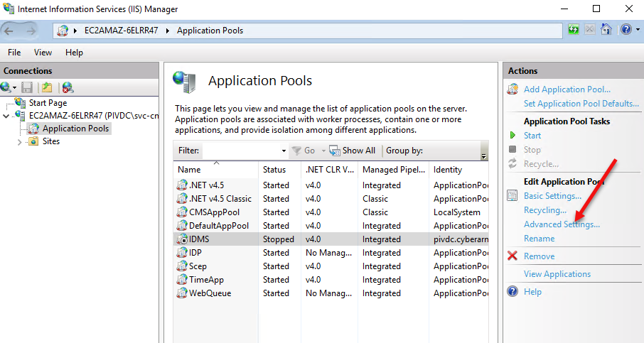Viewport: 644px width, 343px height.
Task: Click the green Start play icon
Action: (x=512, y=135)
